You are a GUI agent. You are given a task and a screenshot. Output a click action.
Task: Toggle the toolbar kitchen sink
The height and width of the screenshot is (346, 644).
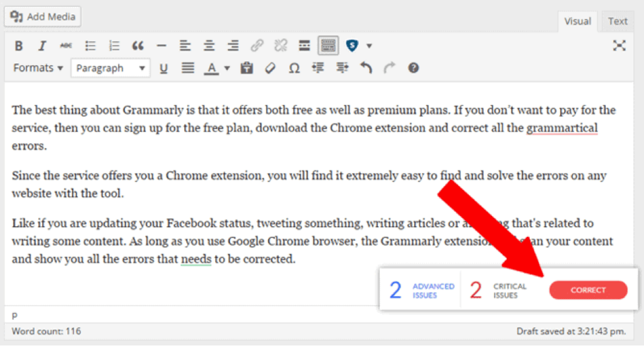328,46
